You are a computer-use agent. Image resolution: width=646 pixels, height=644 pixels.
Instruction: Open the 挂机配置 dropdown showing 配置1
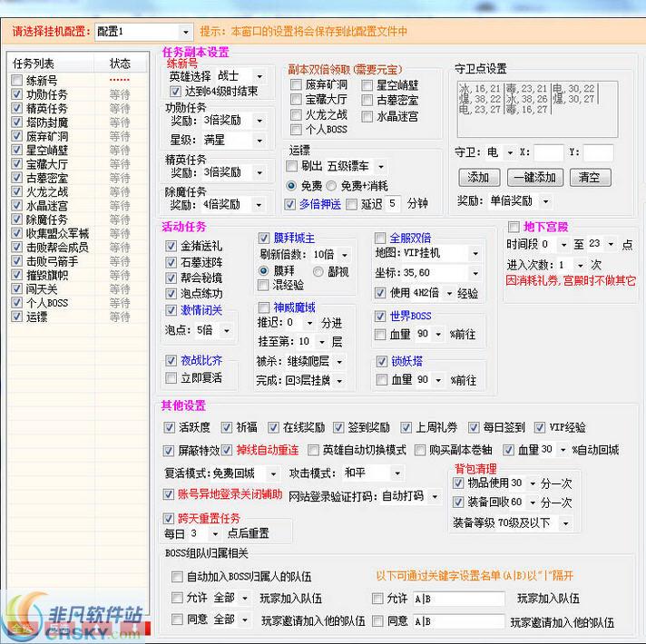click(x=143, y=32)
